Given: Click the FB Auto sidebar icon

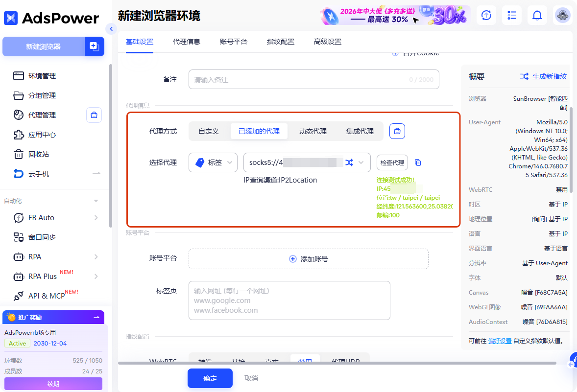Looking at the screenshot, I should pos(19,218).
